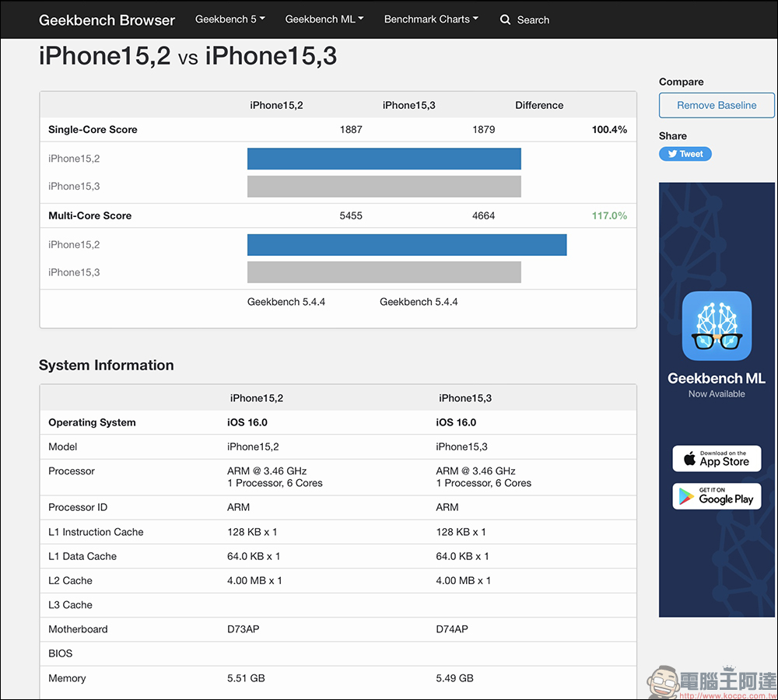
Task: Click the 117.0% multi-core difference value
Action: point(609,215)
